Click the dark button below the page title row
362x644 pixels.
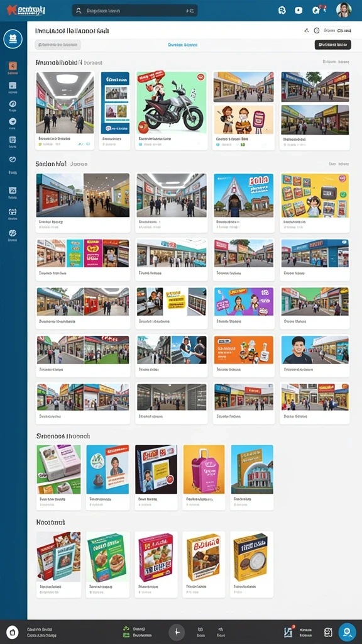tap(333, 45)
